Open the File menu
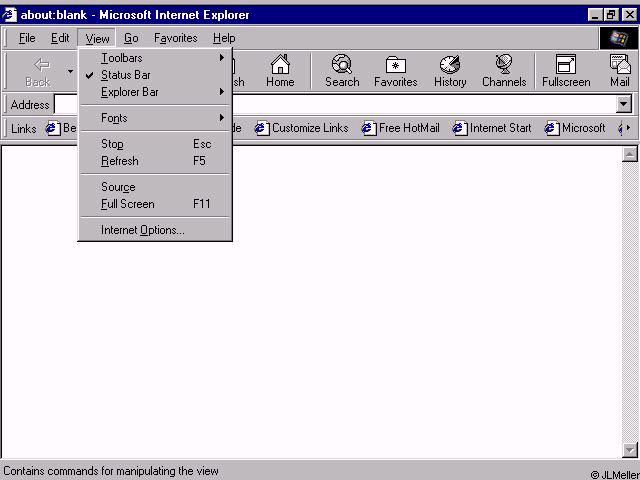 (x=27, y=38)
